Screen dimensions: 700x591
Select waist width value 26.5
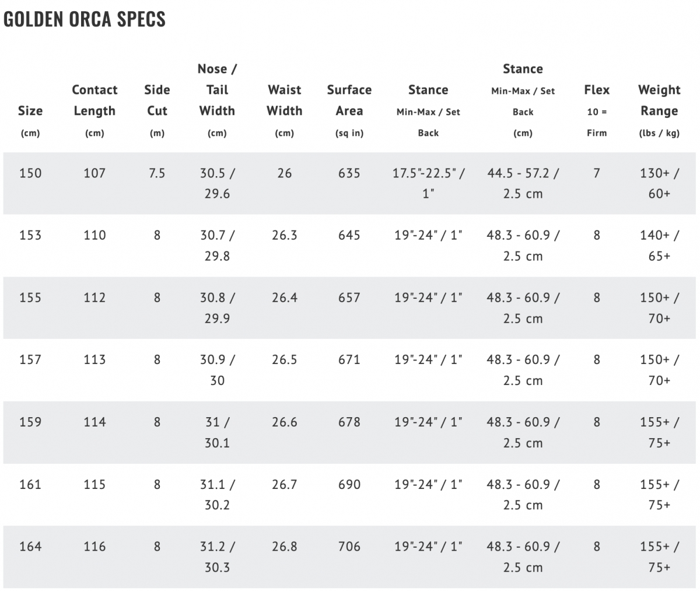[x=284, y=360]
